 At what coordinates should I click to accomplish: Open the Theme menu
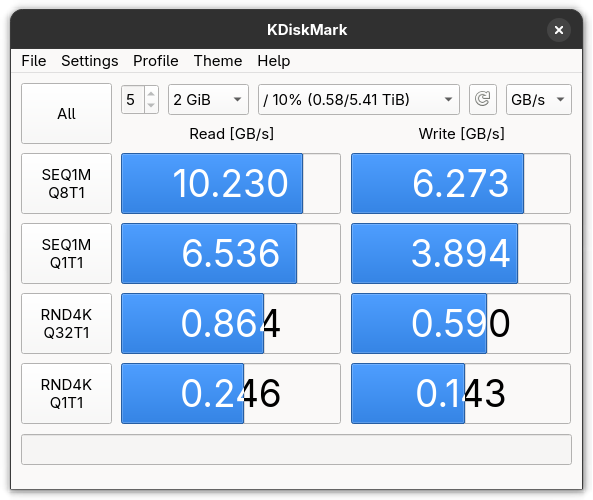(x=218, y=61)
